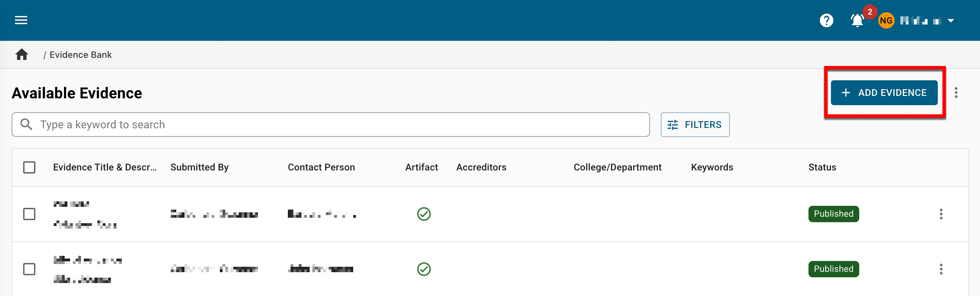The height and width of the screenshot is (296, 980).
Task: Click the help question mark icon
Action: tap(826, 20)
